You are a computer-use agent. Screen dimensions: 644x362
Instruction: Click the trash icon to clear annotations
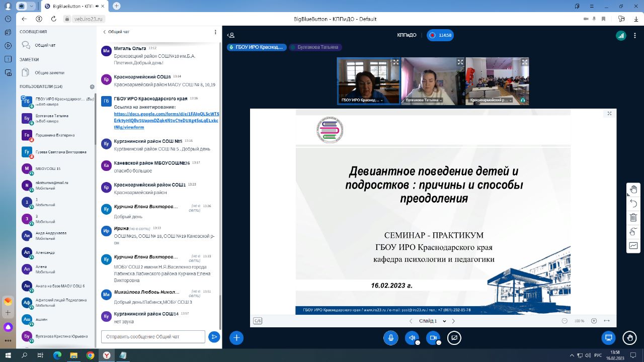point(633,218)
